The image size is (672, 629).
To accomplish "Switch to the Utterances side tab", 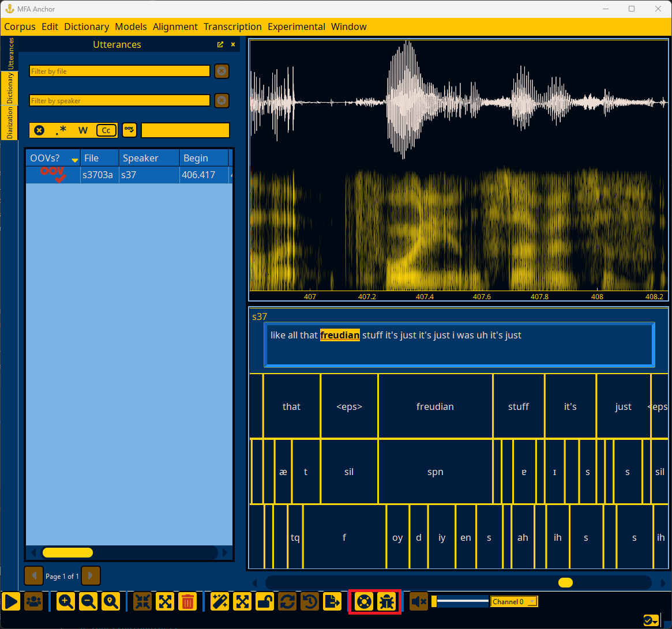I will click(10, 54).
